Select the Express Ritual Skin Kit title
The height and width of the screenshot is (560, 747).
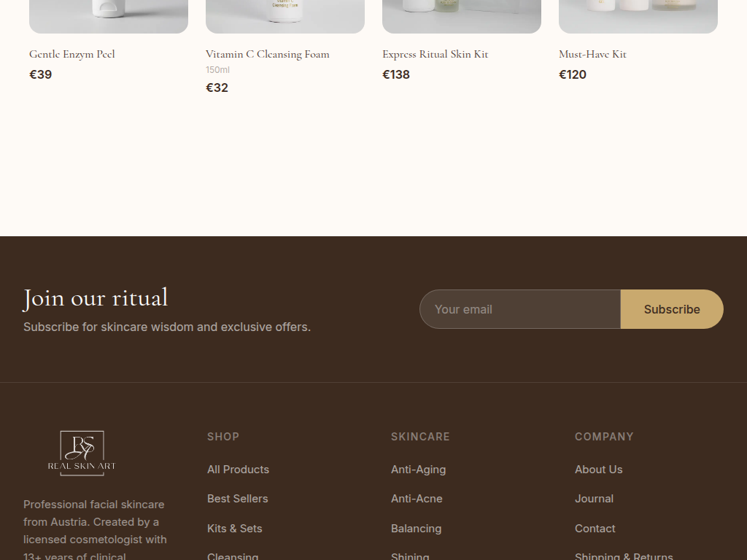tap(436, 54)
